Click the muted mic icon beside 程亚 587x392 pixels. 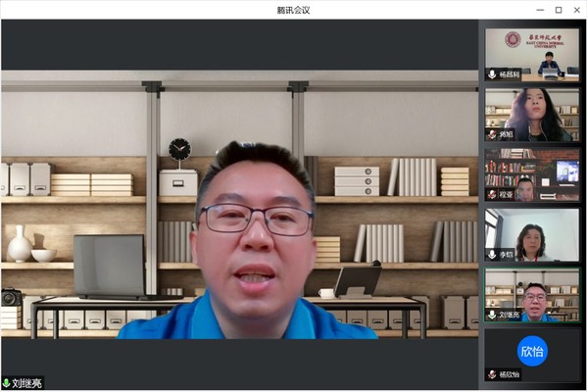[492, 194]
